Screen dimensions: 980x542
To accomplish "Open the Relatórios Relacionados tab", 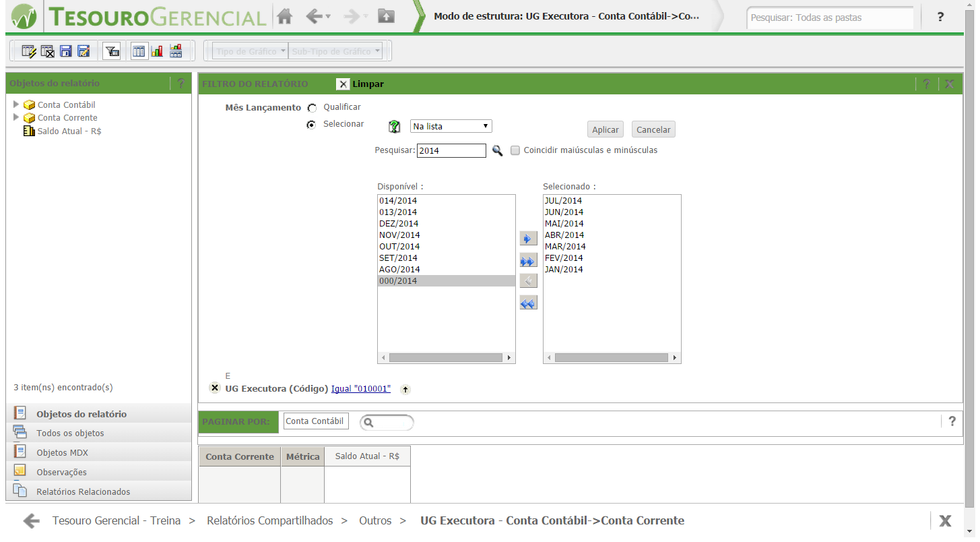I will coord(98,491).
